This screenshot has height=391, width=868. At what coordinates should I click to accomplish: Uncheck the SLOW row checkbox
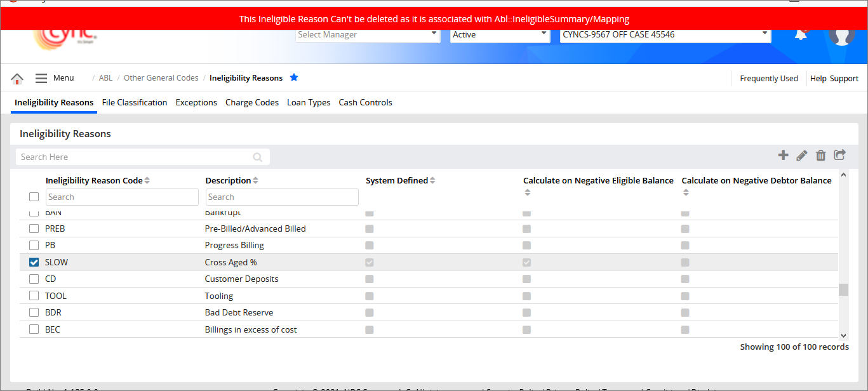(x=34, y=262)
